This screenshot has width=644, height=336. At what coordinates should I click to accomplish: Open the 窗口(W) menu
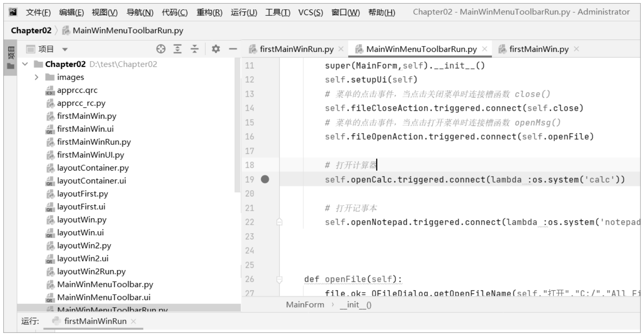pos(345,12)
